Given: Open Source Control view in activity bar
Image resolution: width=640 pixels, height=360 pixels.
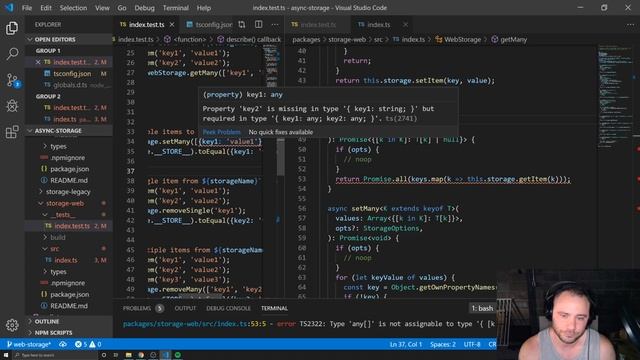Looking at the screenshot, I should pos(12,80).
